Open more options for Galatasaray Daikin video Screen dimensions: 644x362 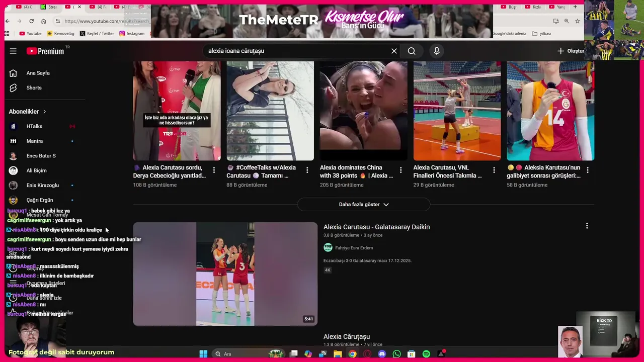[587, 226]
